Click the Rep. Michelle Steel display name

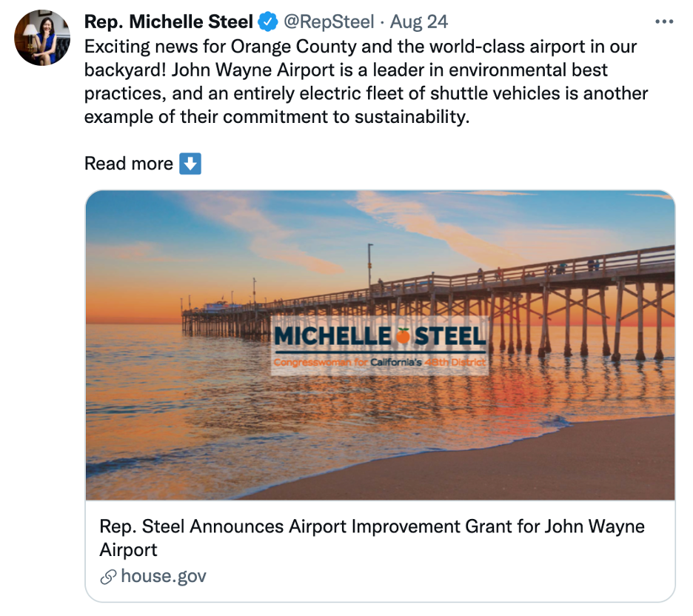(x=169, y=22)
